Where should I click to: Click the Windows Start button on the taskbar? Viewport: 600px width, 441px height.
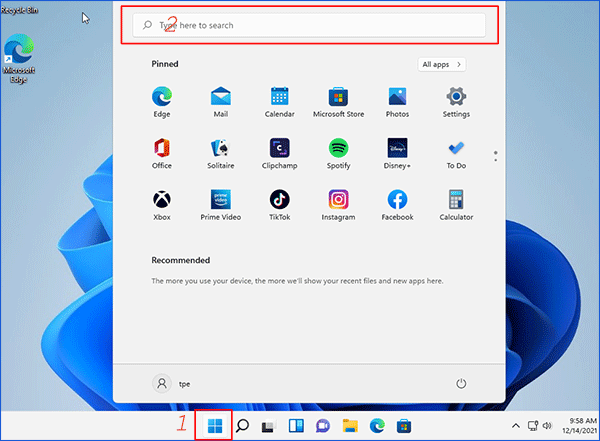215,426
